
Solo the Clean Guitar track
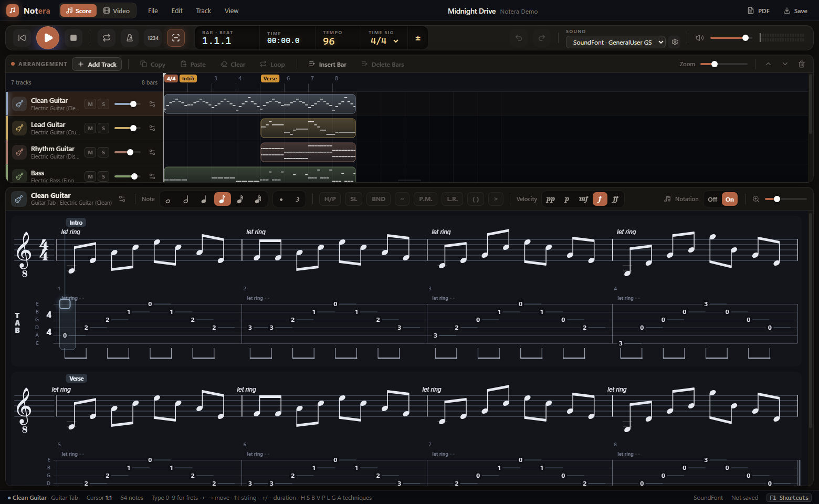click(103, 104)
